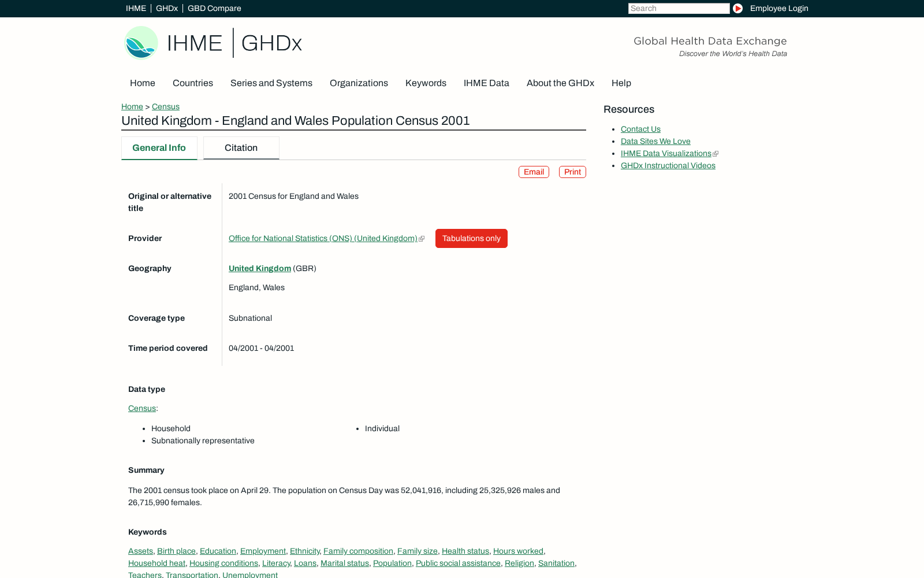
Task: Select the General Info tab
Action: 159,148
